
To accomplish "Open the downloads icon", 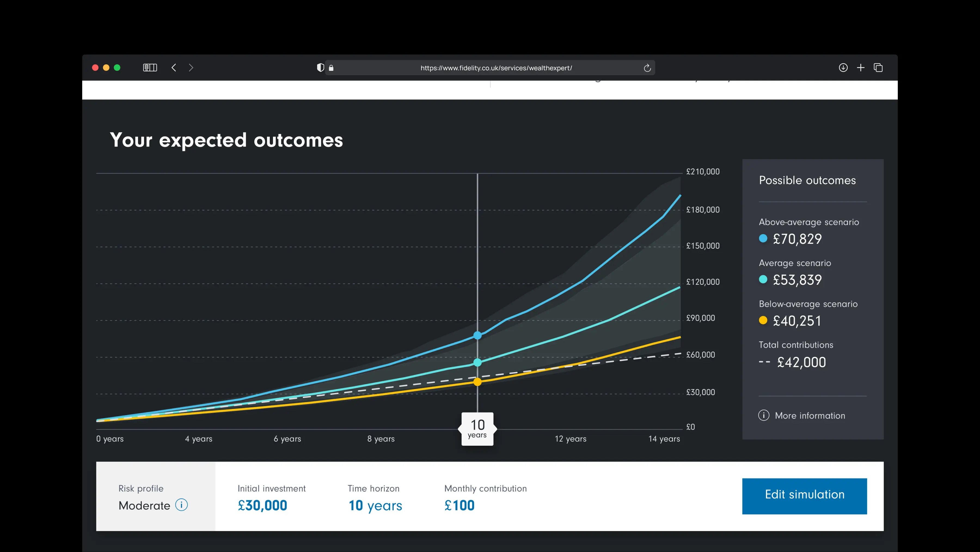I will click(843, 67).
